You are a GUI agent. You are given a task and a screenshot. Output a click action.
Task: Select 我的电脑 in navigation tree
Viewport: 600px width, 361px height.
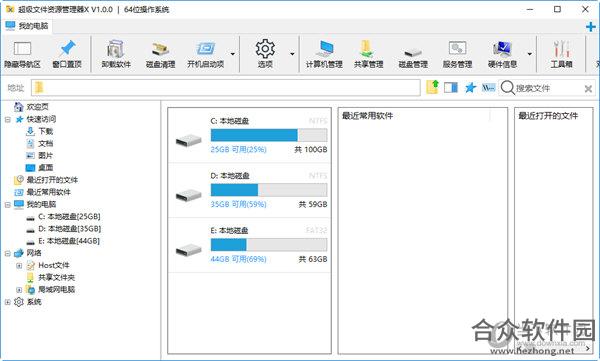tap(41, 204)
